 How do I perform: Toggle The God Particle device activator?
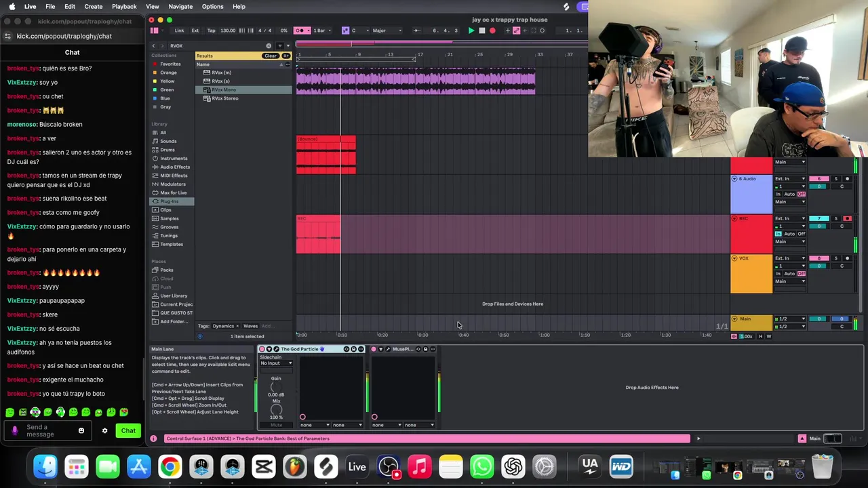coord(262,349)
